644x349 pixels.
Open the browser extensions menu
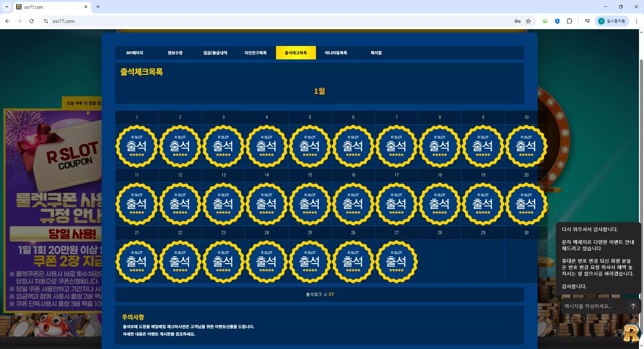pos(569,21)
